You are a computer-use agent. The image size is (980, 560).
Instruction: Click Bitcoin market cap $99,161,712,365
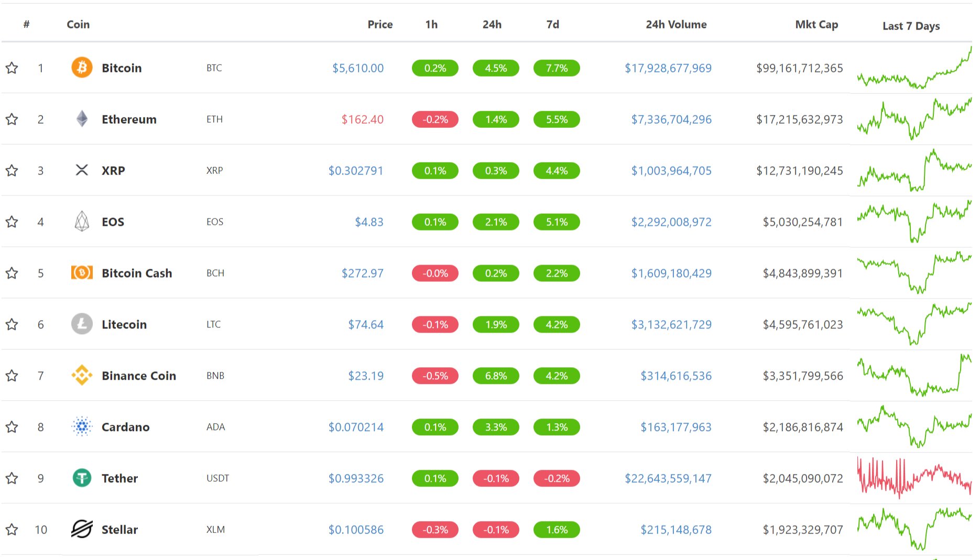(x=799, y=68)
